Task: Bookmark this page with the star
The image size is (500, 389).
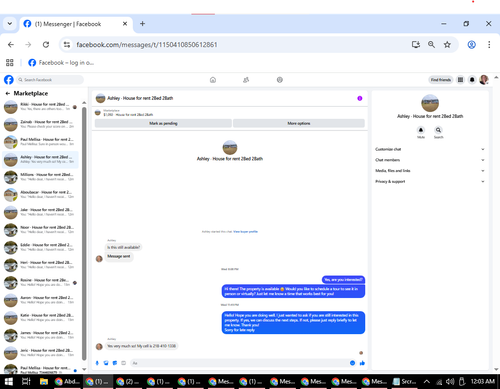Action: pyautogui.click(x=447, y=45)
